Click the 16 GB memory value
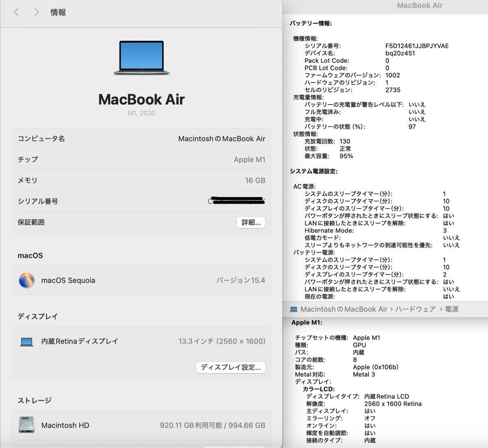Viewport: 488px width, 448px height. coord(255,181)
